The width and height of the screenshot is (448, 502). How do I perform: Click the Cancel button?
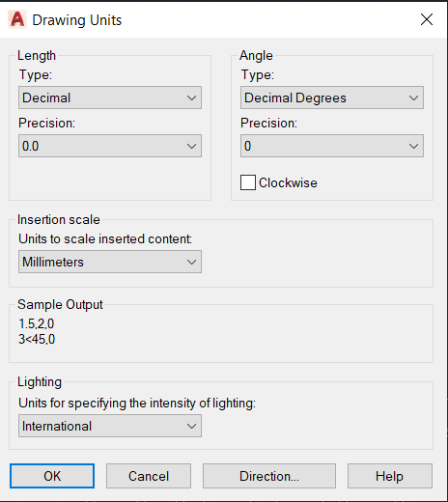coord(149,476)
